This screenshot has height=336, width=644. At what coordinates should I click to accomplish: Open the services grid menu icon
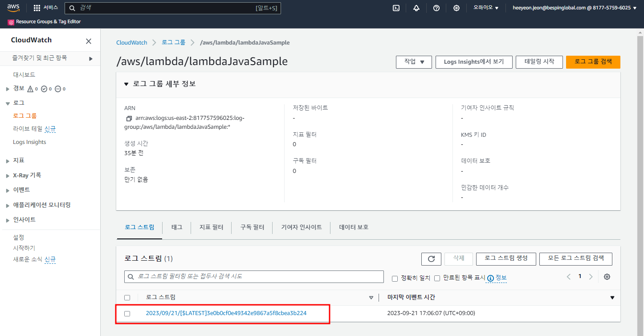37,8
